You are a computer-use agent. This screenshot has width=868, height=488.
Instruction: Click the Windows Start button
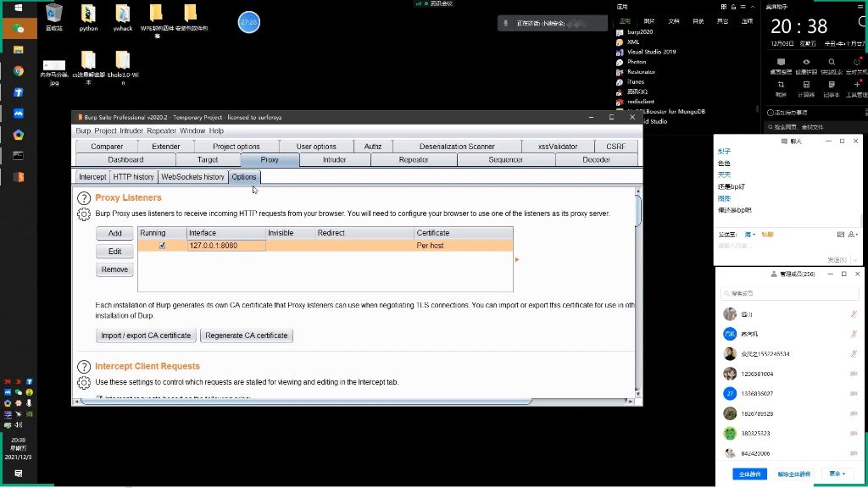click(19, 8)
